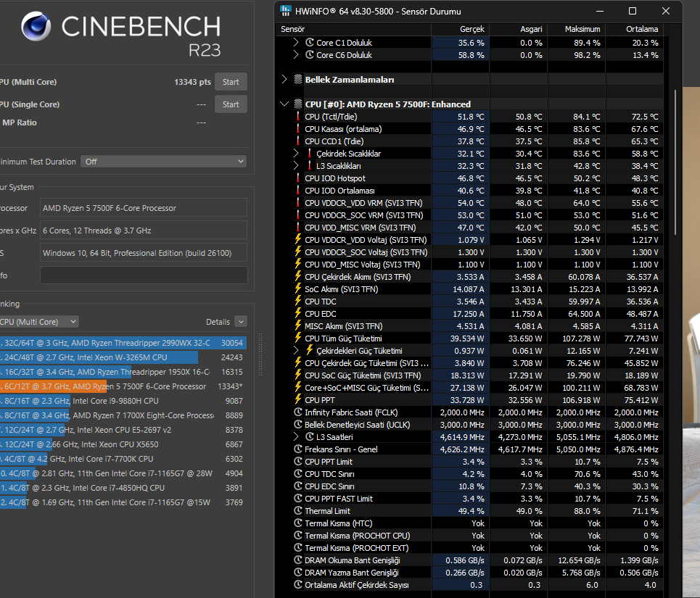Click the Cinebench R23 logo sphere
The height and width of the screenshot is (598, 700).
pos(36,26)
